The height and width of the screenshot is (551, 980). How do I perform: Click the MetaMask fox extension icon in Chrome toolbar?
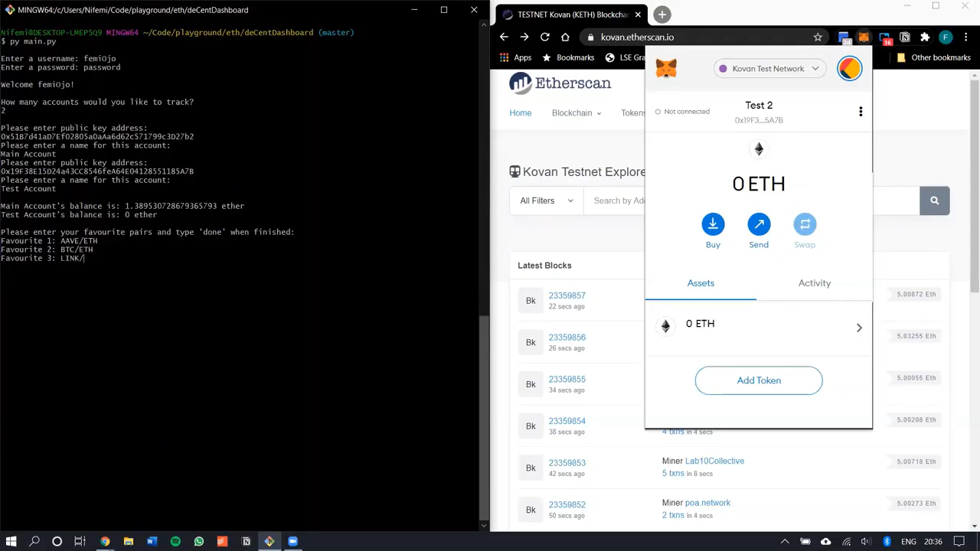(864, 37)
